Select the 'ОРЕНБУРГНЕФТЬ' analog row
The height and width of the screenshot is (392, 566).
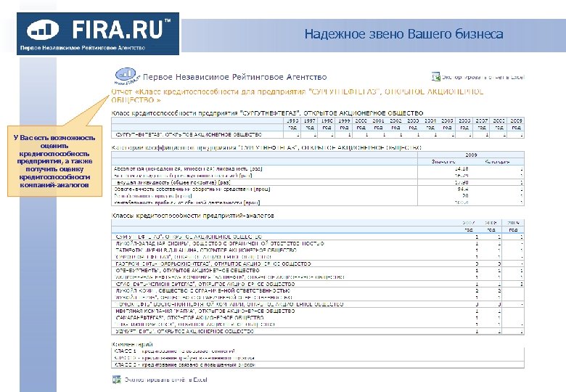(x=318, y=270)
